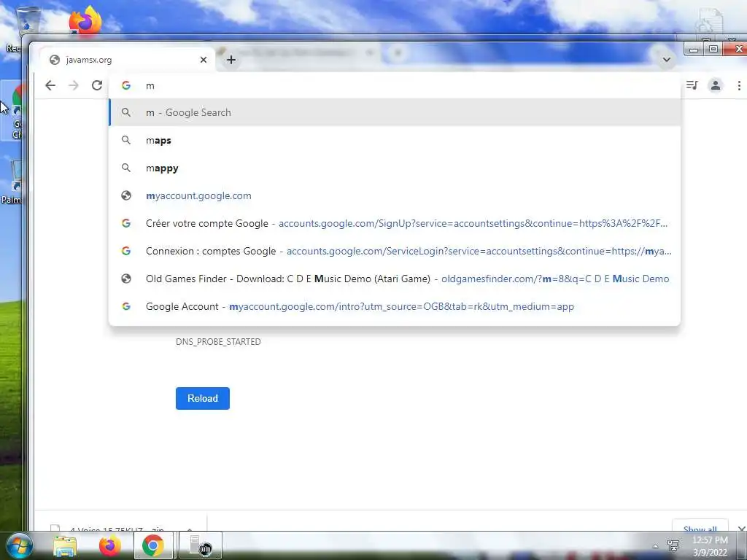747x560 pixels.
Task: Reload the page with the toolbar refresh icon
Action: (97, 86)
